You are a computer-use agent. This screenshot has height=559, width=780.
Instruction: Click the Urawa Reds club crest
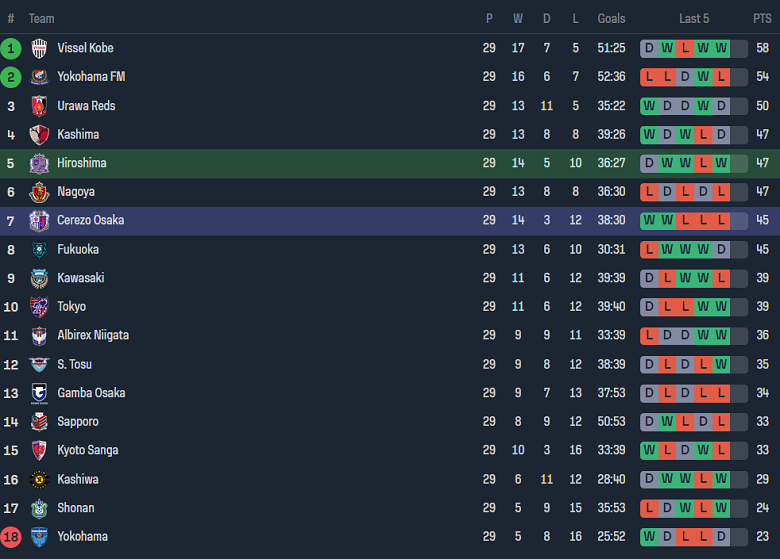click(x=39, y=106)
